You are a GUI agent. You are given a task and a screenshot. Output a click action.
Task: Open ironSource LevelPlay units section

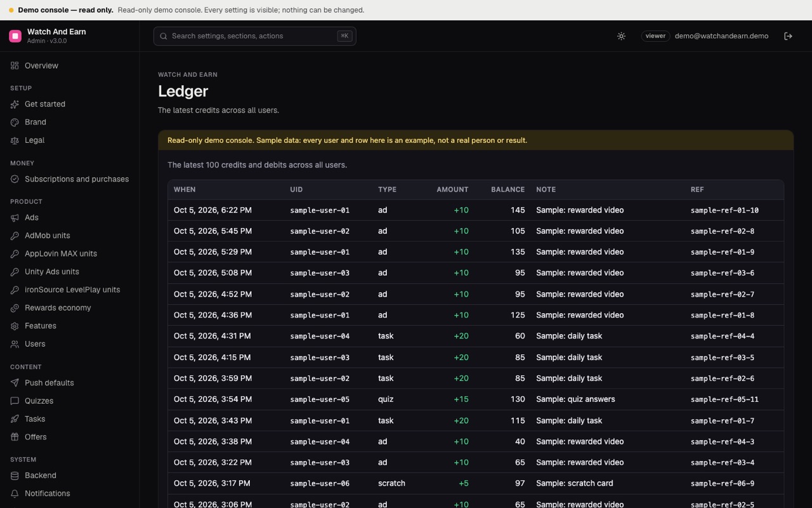tap(69, 290)
